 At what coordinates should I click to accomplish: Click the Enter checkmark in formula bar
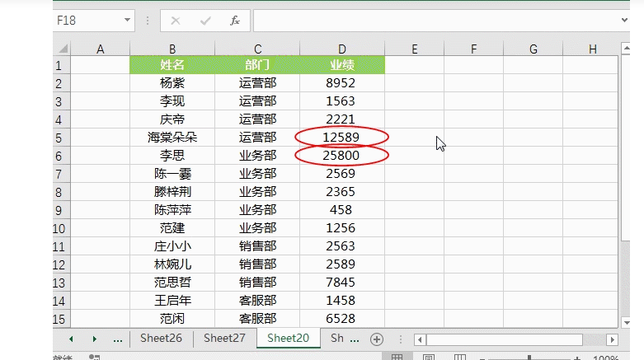205,20
